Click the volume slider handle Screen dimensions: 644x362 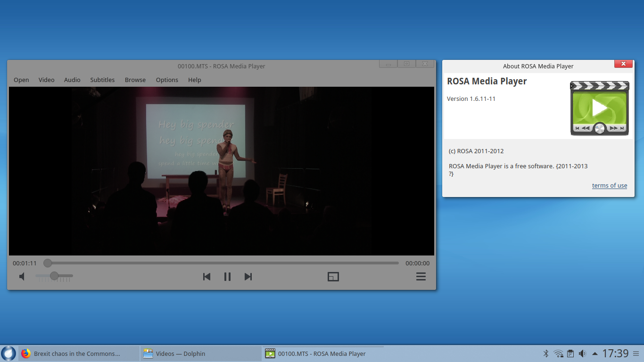pyautogui.click(x=54, y=276)
